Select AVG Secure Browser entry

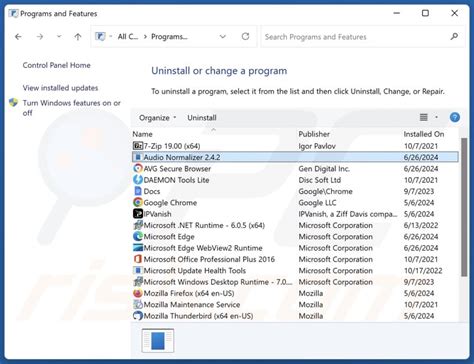[177, 169]
